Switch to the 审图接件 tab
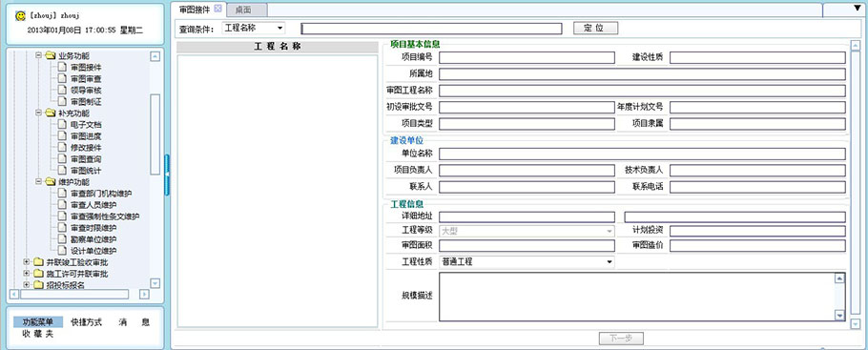The image size is (868, 350). 195,10
